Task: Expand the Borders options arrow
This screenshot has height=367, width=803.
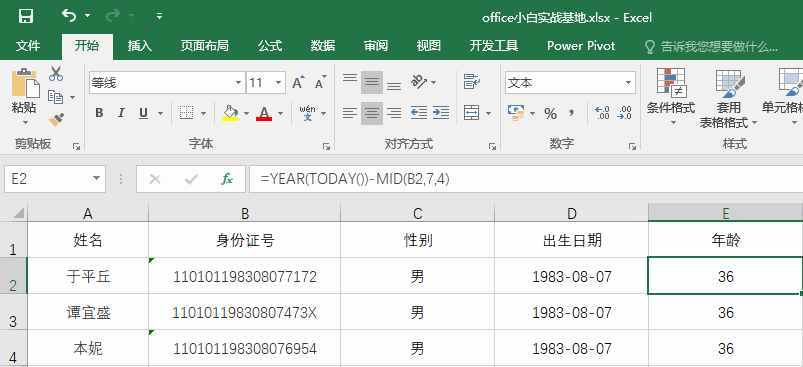Action: [203, 113]
